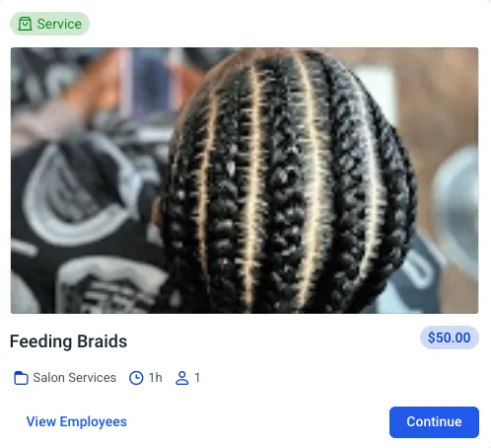Click the shopping bag icon in Service badge
The image size is (491, 448).
pos(25,24)
